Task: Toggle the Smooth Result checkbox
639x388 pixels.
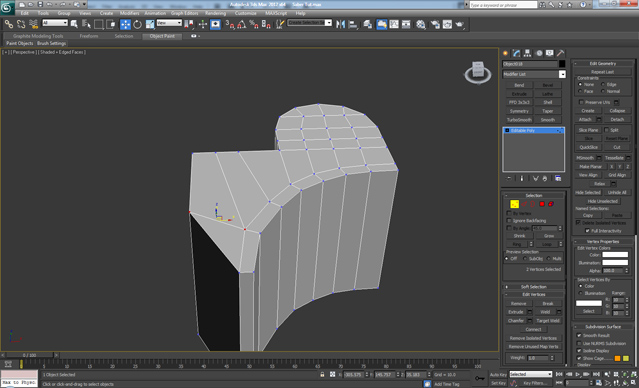Action: 579,335
